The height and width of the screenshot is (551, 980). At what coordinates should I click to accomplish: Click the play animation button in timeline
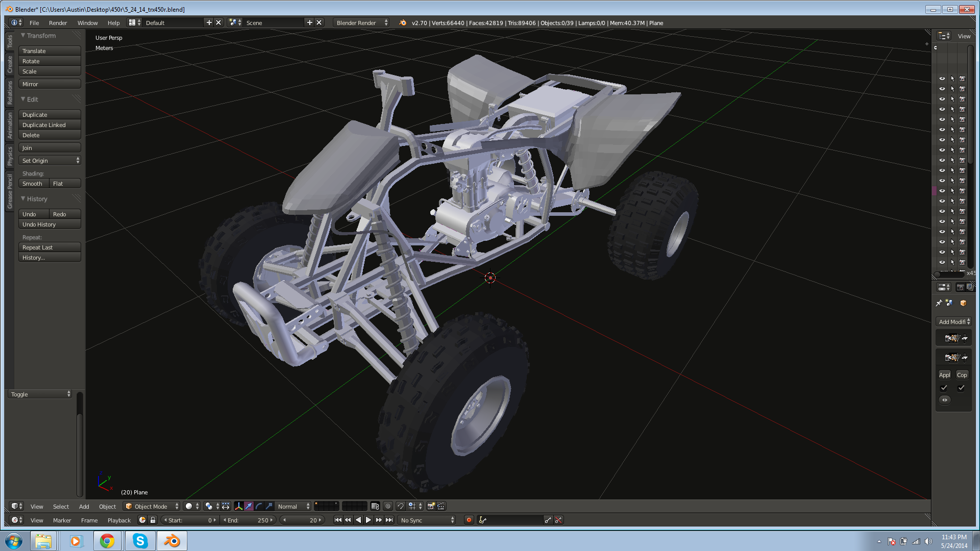[368, 520]
